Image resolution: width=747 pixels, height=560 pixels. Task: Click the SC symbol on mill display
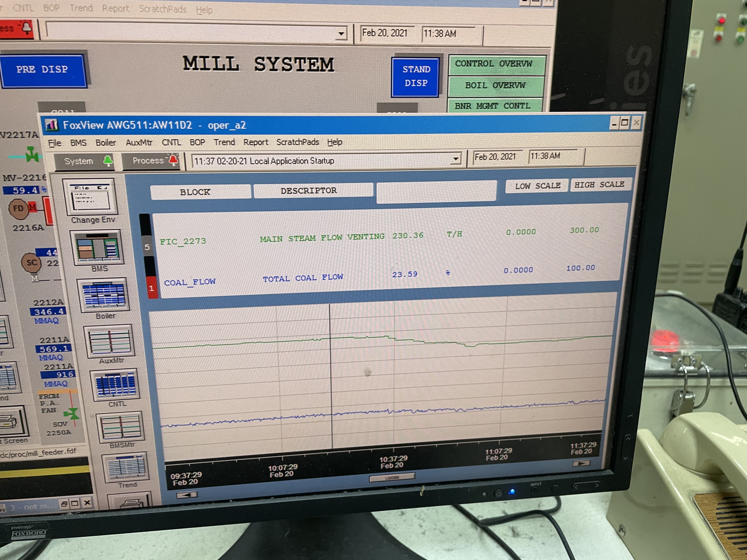coord(31,263)
